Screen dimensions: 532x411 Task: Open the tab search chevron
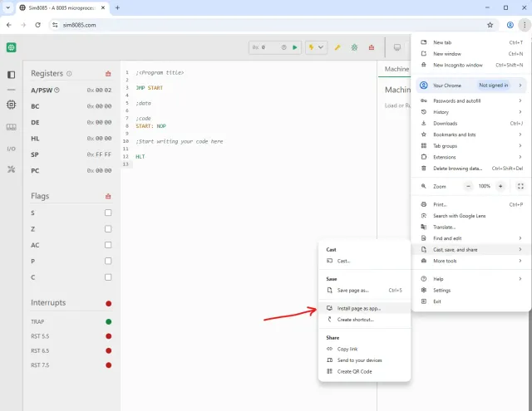pos(7,7)
